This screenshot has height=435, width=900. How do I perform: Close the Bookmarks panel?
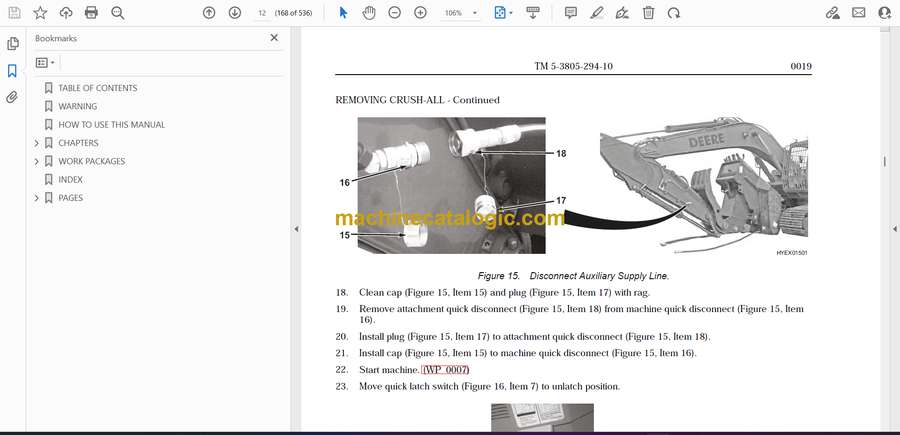pos(274,38)
